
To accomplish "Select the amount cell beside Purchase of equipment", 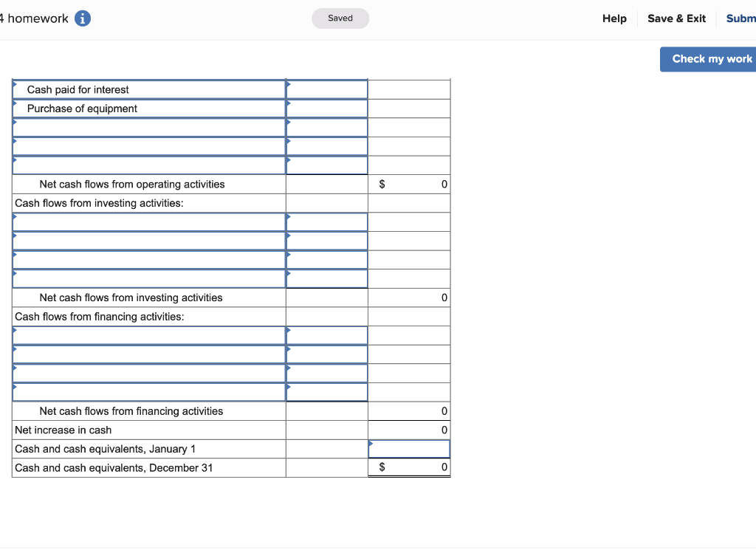I will [x=326, y=108].
